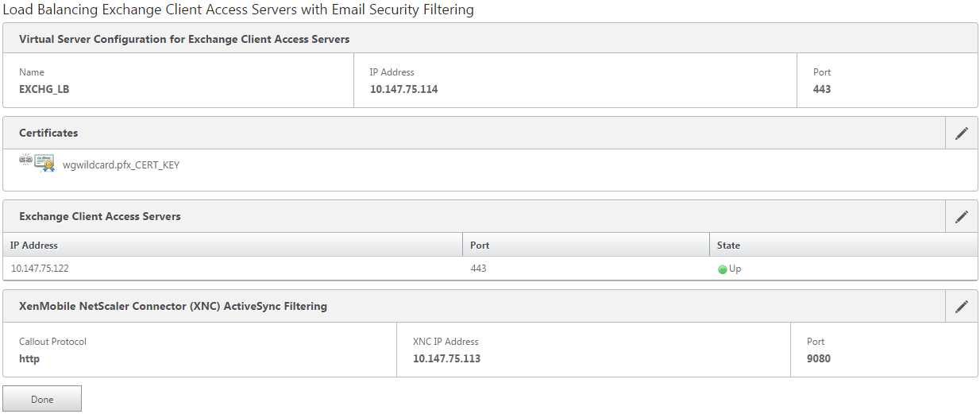
Task: Click the green Up state indicator
Action: click(x=723, y=269)
